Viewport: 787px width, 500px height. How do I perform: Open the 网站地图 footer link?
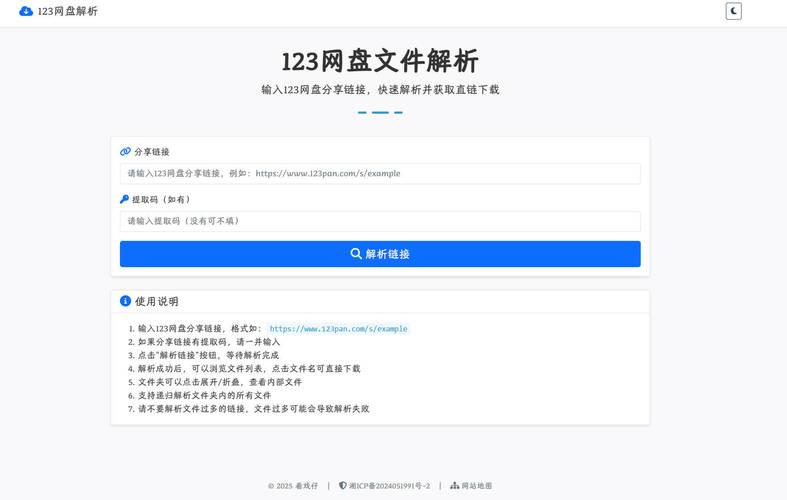477,486
